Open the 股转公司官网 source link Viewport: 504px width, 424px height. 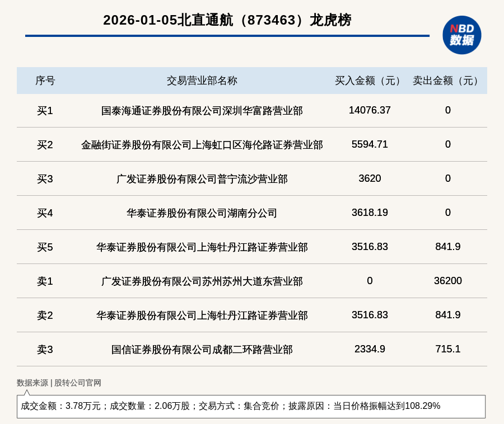pos(78,383)
